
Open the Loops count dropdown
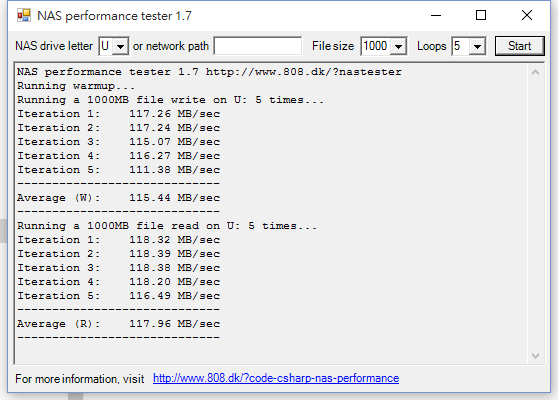point(477,46)
